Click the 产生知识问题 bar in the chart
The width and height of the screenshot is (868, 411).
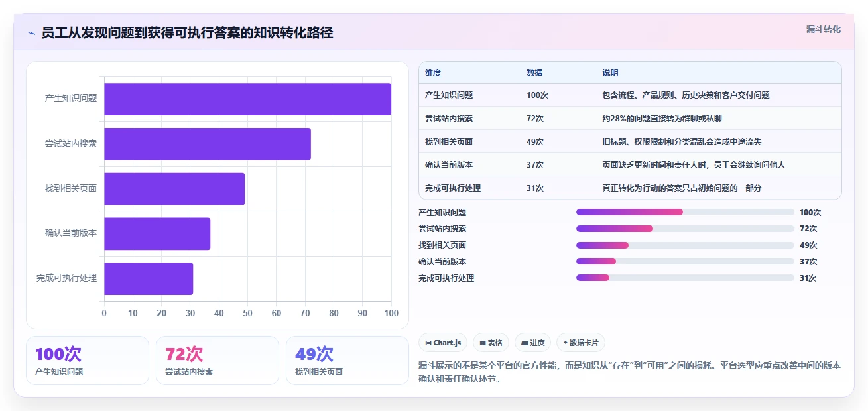(247, 99)
